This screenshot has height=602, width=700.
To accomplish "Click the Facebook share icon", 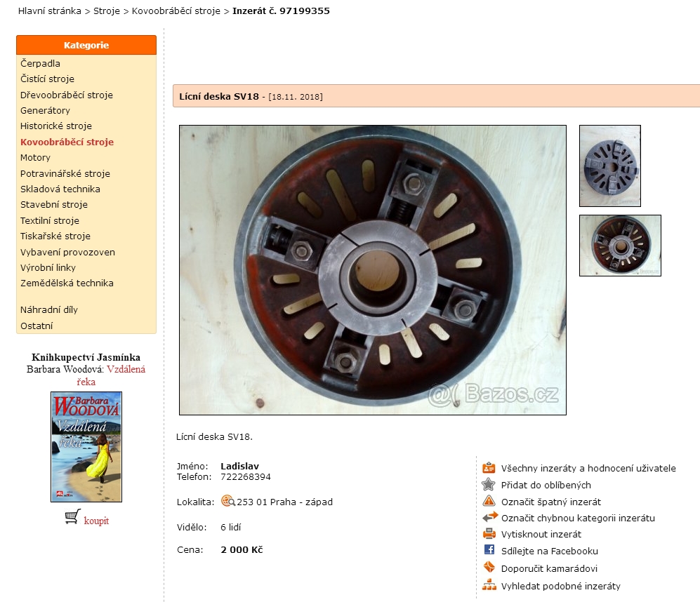I will pos(489,550).
